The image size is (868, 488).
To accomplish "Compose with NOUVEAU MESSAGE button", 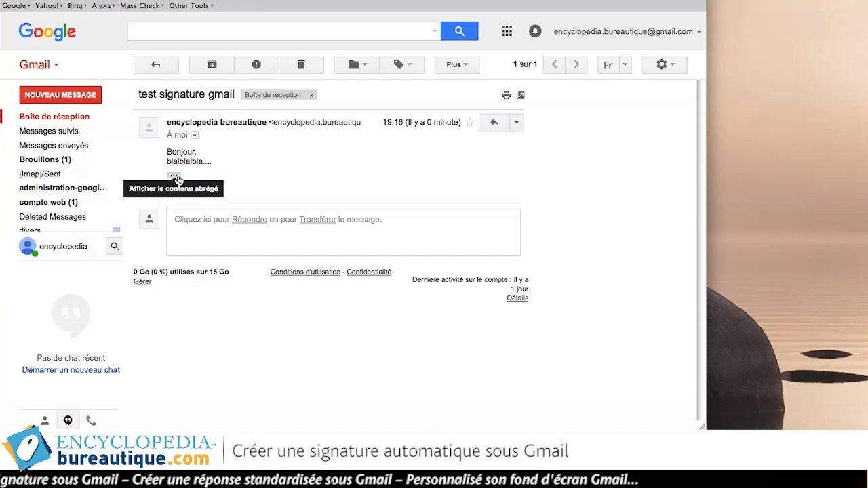I will coord(60,95).
